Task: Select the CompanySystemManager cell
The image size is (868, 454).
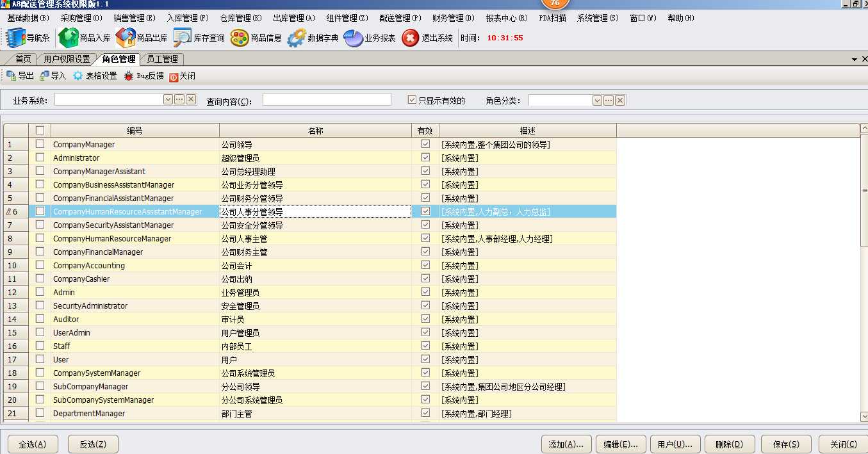Action: (135, 373)
